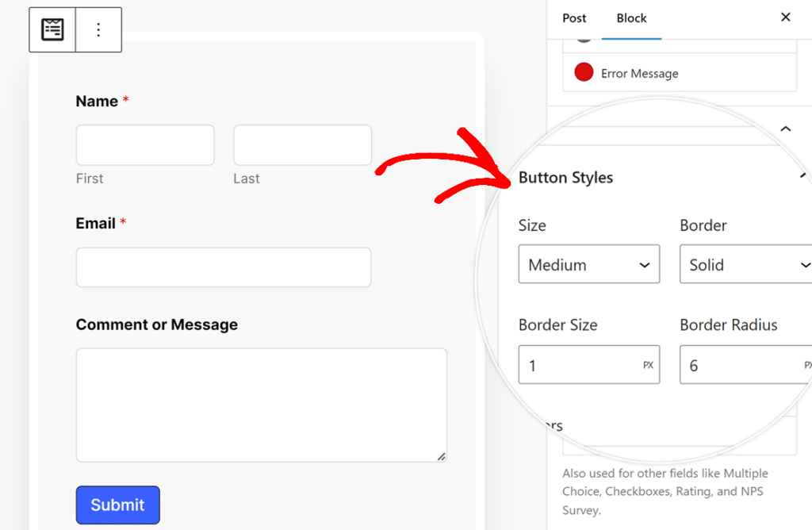Image resolution: width=812 pixels, height=530 pixels.
Task: Click the red Error Message color swatch
Action: (x=584, y=73)
